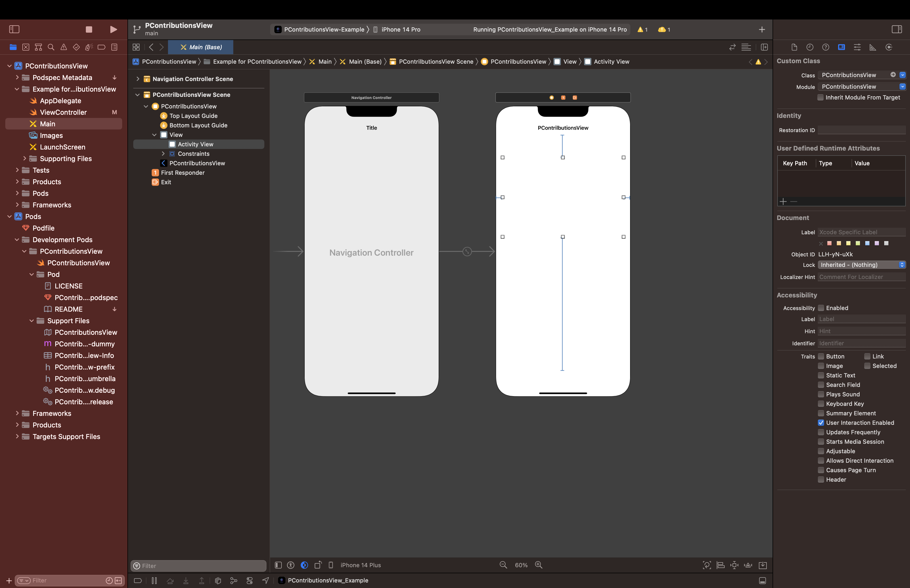Pick the blue document label color
The height and width of the screenshot is (588, 910).
pyautogui.click(x=867, y=243)
